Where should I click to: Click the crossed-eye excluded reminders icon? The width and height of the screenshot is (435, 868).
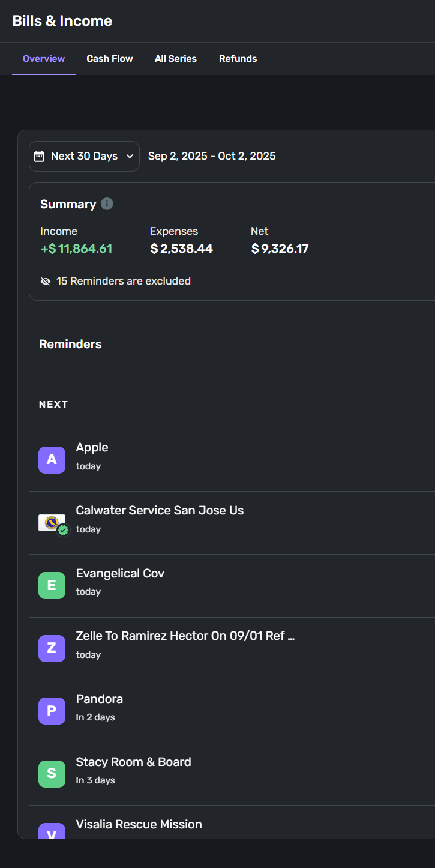[46, 281]
